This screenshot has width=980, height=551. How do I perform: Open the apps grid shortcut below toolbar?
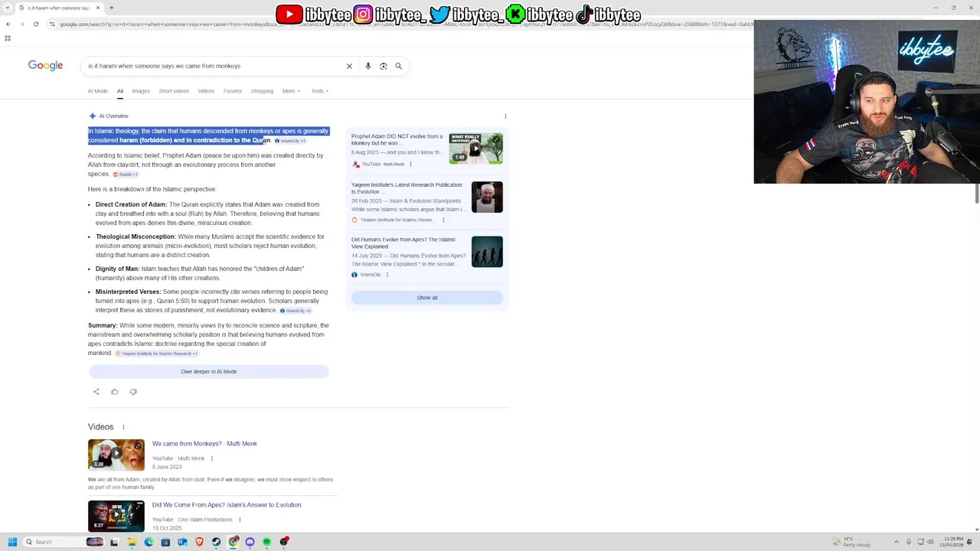[x=8, y=38]
